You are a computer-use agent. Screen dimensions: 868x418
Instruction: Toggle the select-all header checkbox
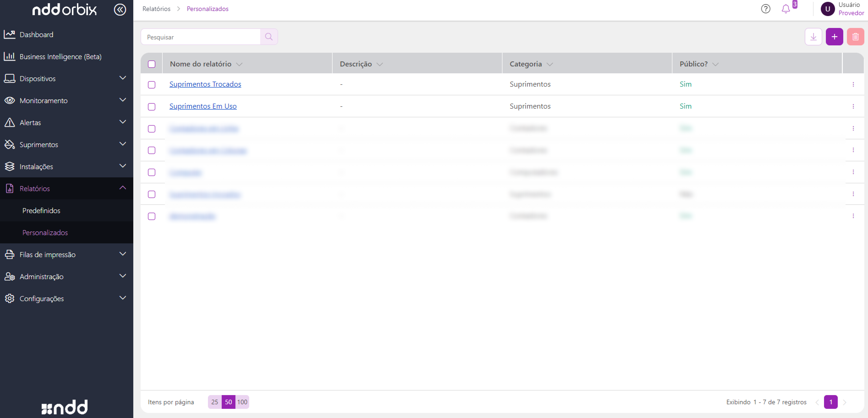pos(152,64)
